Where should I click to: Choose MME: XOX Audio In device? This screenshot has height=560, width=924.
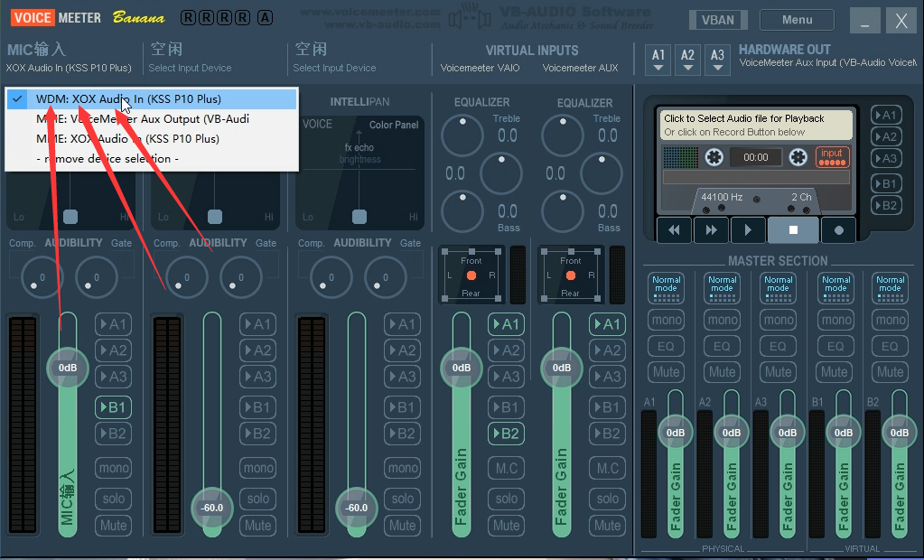pyautogui.click(x=152, y=139)
